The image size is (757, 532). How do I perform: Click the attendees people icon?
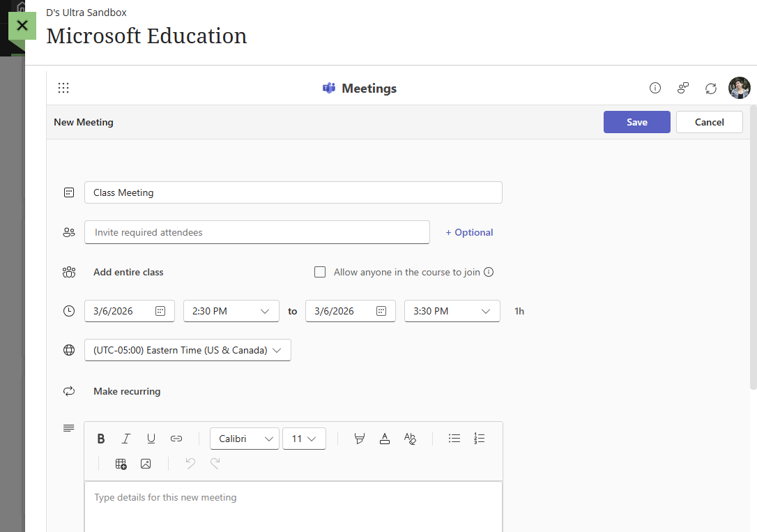(69, 232)
